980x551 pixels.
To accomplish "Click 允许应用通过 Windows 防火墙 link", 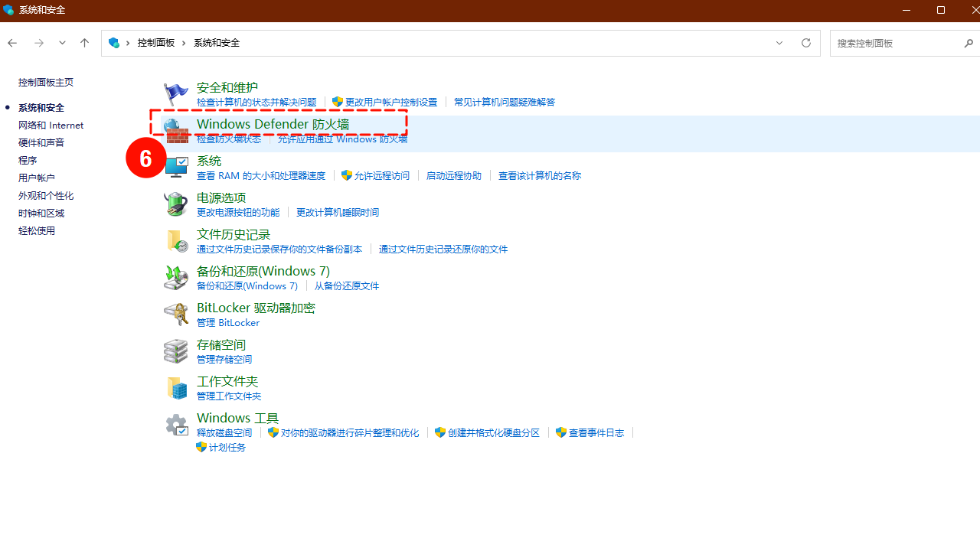I will point(342,139).
